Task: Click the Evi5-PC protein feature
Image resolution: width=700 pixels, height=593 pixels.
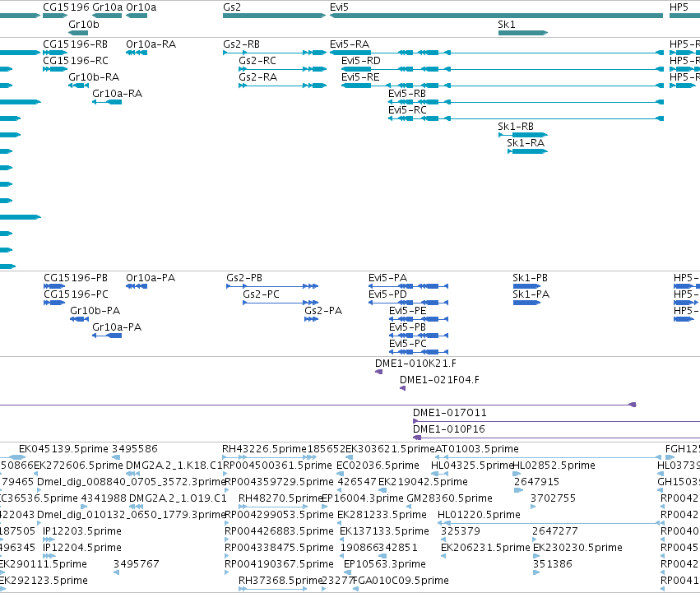Action: pyautogui.click(x=419, y=352)
